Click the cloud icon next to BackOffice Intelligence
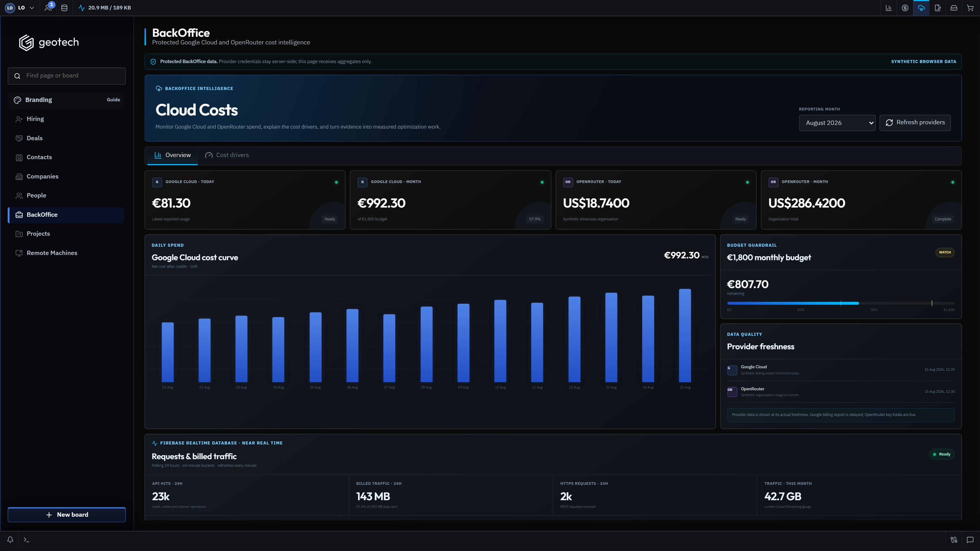Screen dimensions: 980x551 [x=159, y=88]
